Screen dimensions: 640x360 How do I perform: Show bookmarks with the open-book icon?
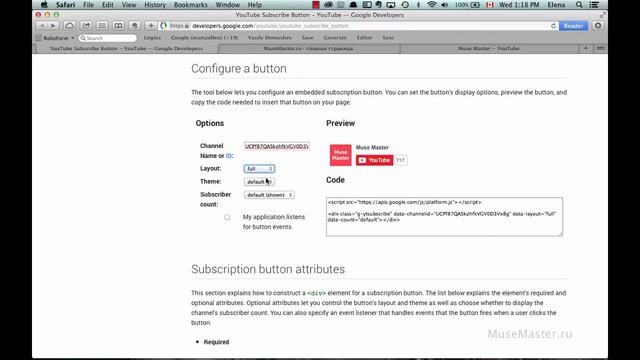pos(118,26)
